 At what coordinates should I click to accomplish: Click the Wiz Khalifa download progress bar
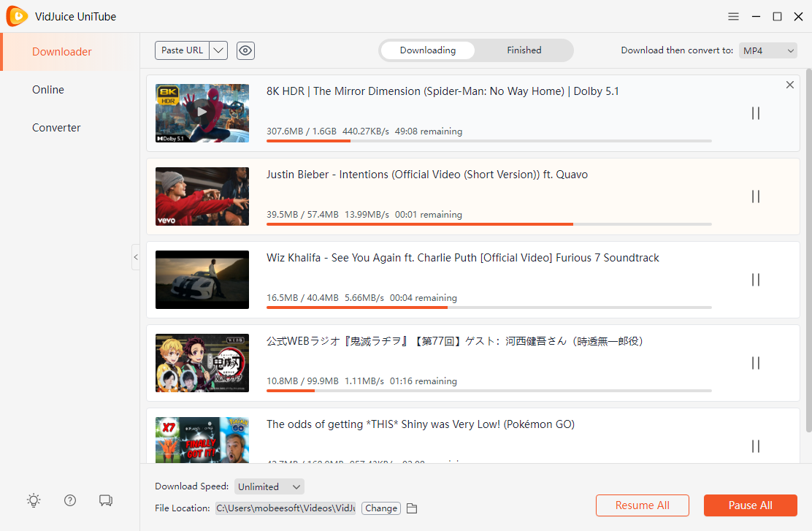[489, 307]
